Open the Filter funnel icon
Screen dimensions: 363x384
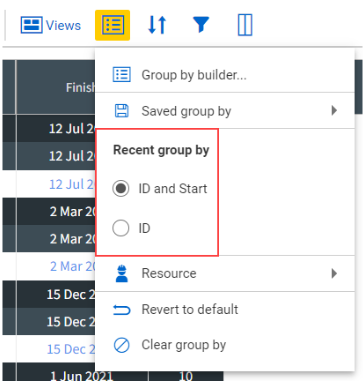coord(201,25)
